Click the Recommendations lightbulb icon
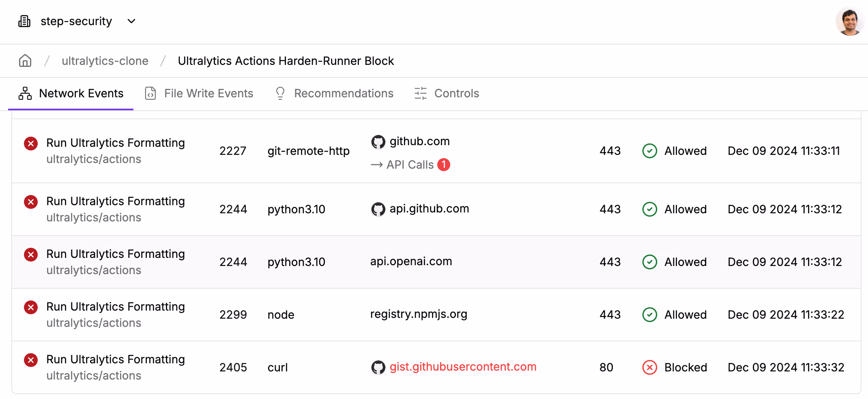 [x=280, y=93]
